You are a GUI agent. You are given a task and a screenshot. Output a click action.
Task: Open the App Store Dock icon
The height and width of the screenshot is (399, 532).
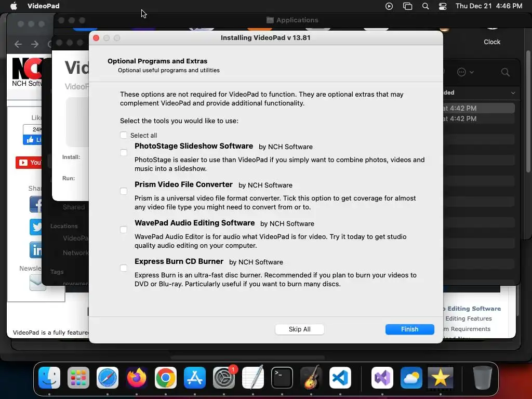[x=195, y=378]
